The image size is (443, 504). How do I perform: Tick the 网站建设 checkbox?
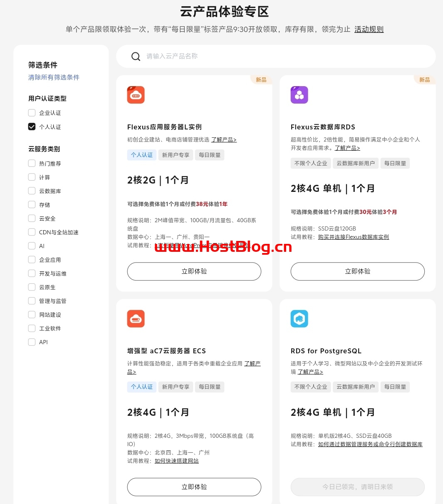click(x=32, y=314)
